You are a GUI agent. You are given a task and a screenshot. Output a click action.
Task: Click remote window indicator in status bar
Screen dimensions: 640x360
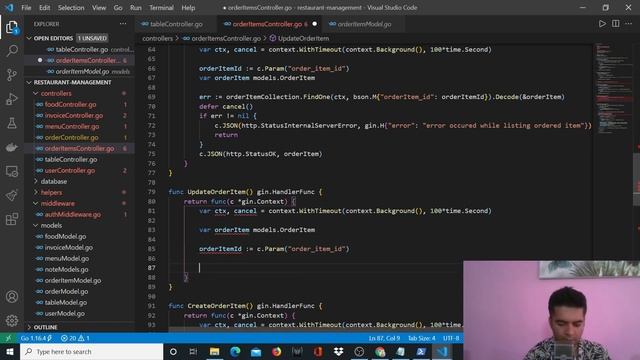[8, 338]
